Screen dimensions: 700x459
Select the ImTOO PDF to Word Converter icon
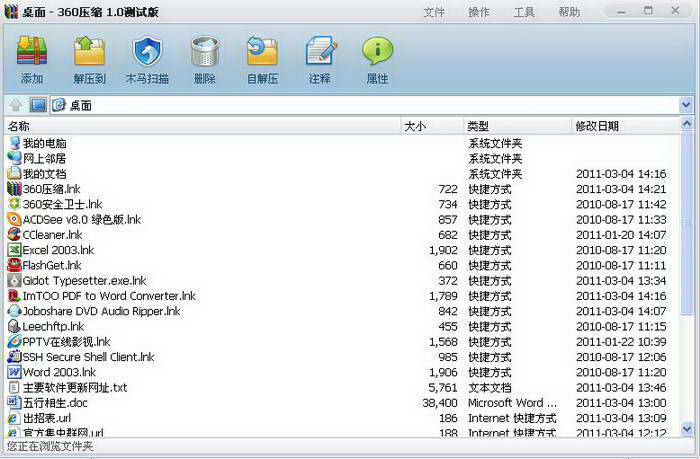[14, 296]
